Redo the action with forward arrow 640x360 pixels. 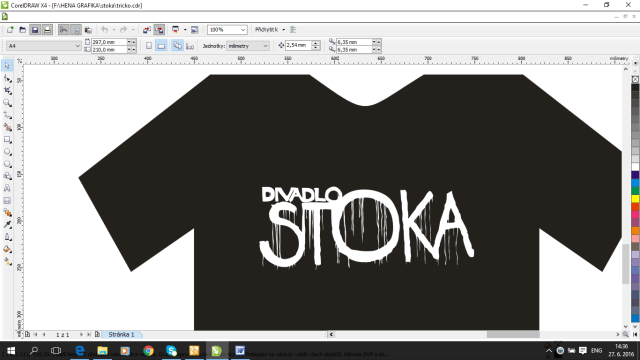pyautogui.click(x=123, y=30)
